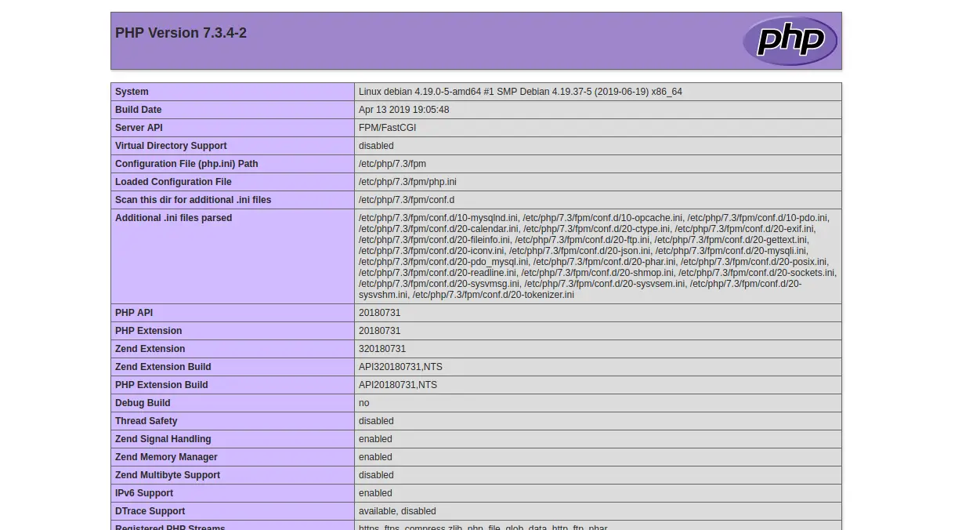
Task: Click the 'FPM/FastCGI' value cell
Action: pyautogui.click(x=598, y=128)
